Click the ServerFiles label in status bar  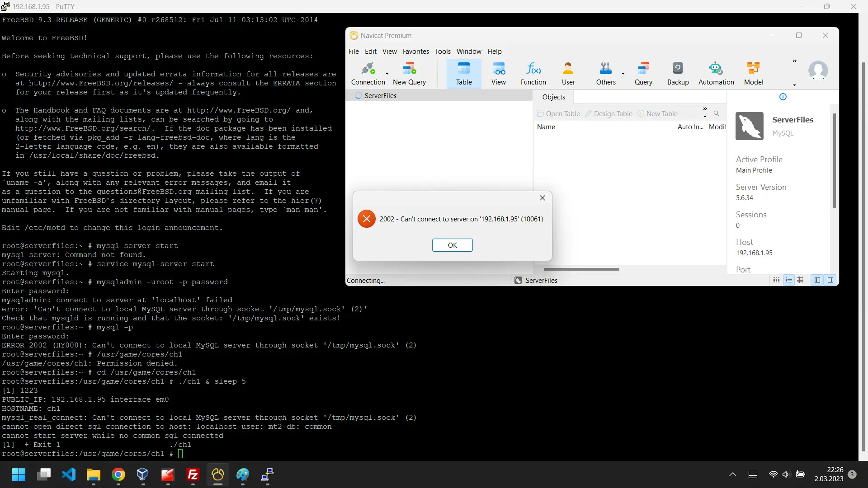point(541,280)
